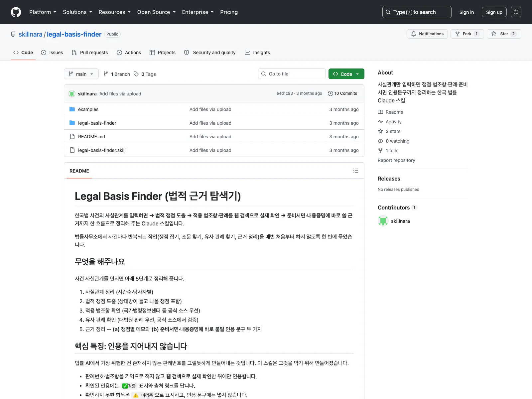Viewport: 532px width, 399px height.
Task: Expand the Enterprise menu
Action: coord(198,12)
